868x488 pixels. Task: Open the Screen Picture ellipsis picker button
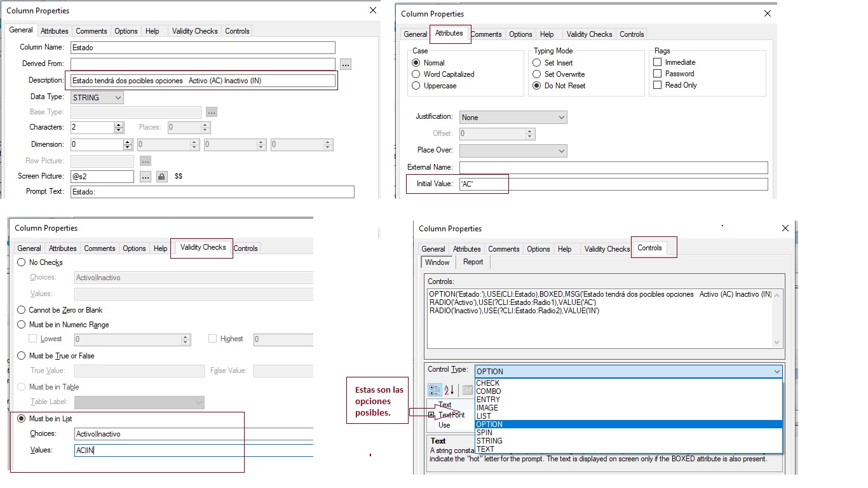tap(146, 177)
